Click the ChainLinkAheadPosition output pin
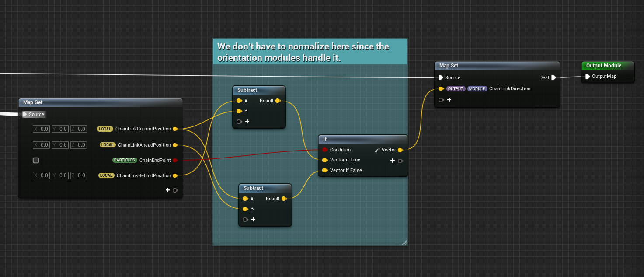 pos(175,145)
